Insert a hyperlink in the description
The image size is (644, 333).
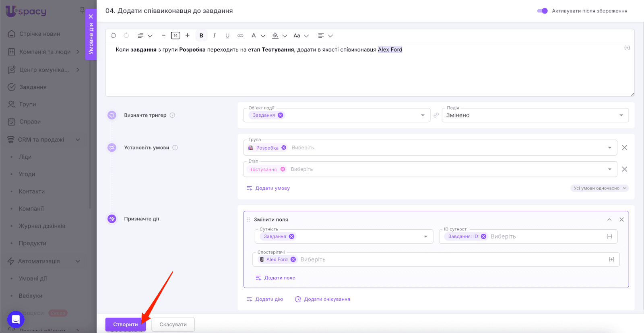coord(240,35)
